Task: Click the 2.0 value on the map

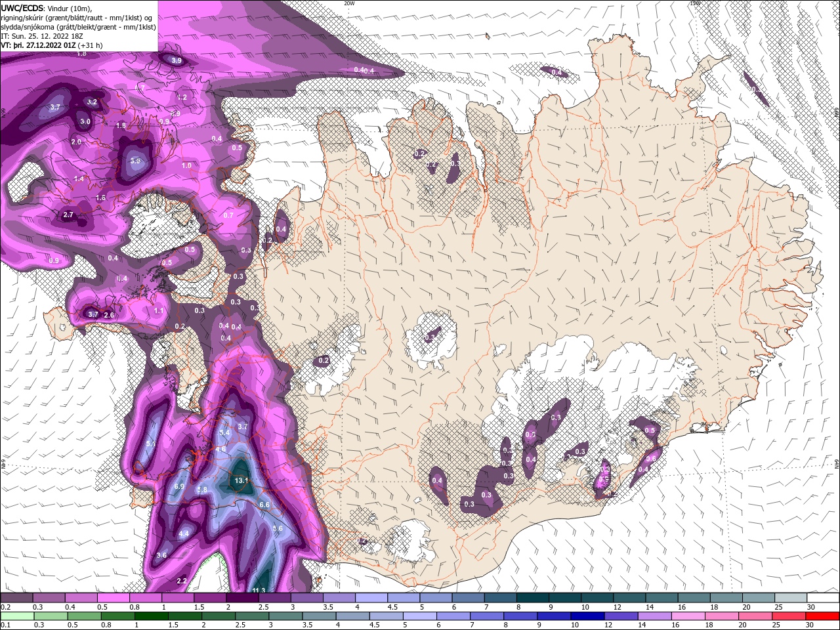Action: [x=76, y=142]
